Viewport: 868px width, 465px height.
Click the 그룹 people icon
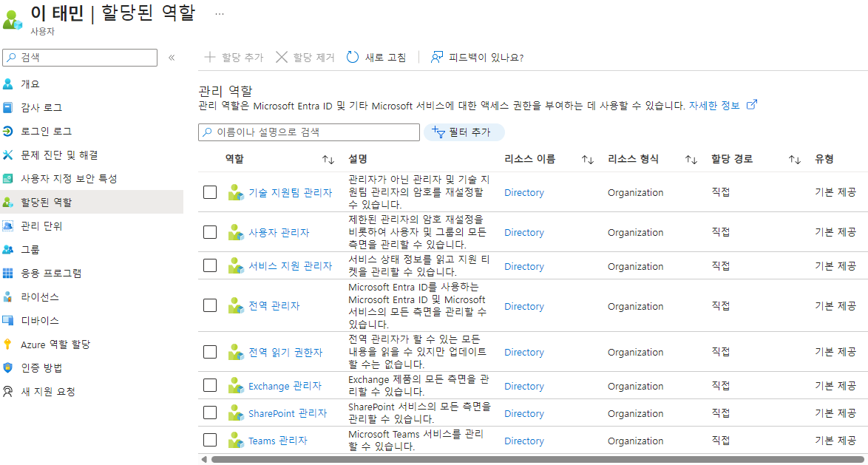pos(7,250)
